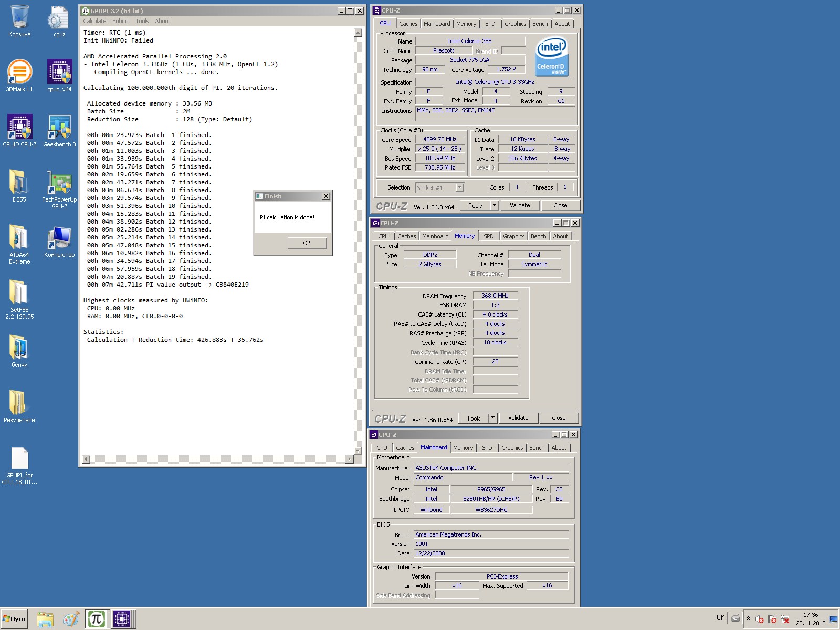The width and height of the screenshot is (840, 630).
Task: Click the GPUPI vertical scrollbar up arrow
Action: click(x=358, y=33)
